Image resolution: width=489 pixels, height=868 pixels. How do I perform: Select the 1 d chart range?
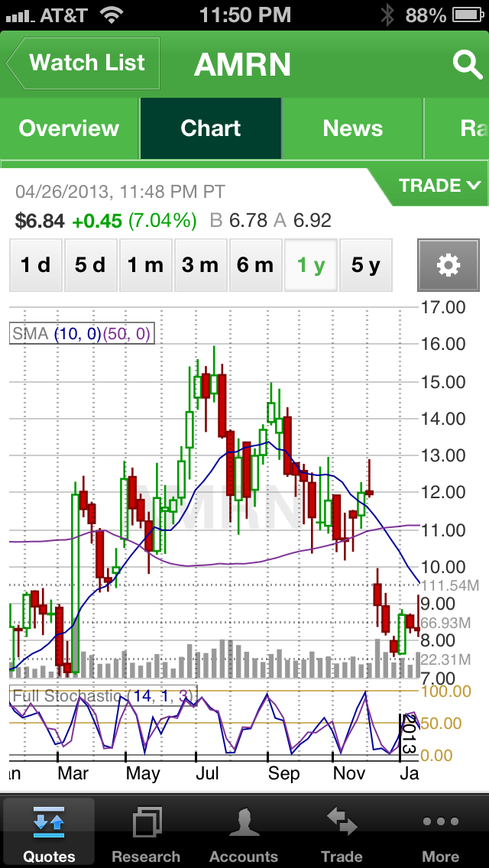(x=35, y=265)
